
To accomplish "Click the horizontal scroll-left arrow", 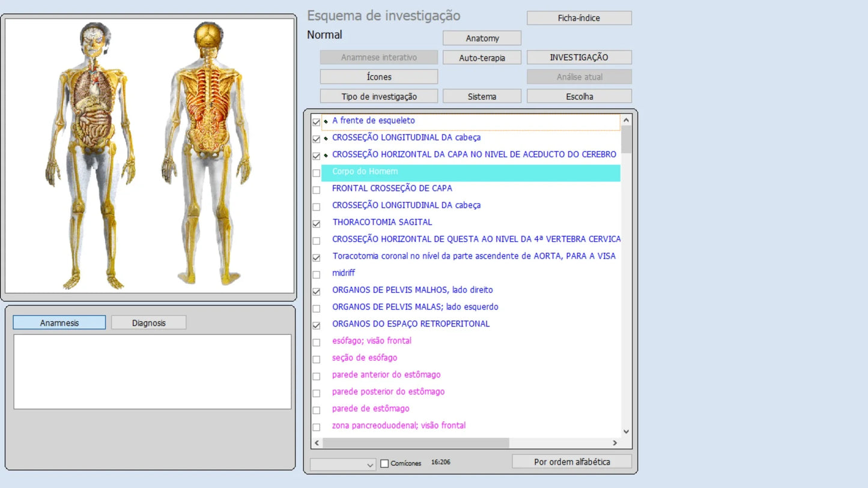I will 317,443.
